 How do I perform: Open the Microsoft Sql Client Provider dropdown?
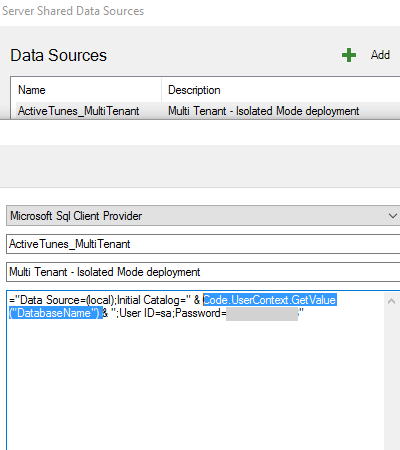point(203,216)
